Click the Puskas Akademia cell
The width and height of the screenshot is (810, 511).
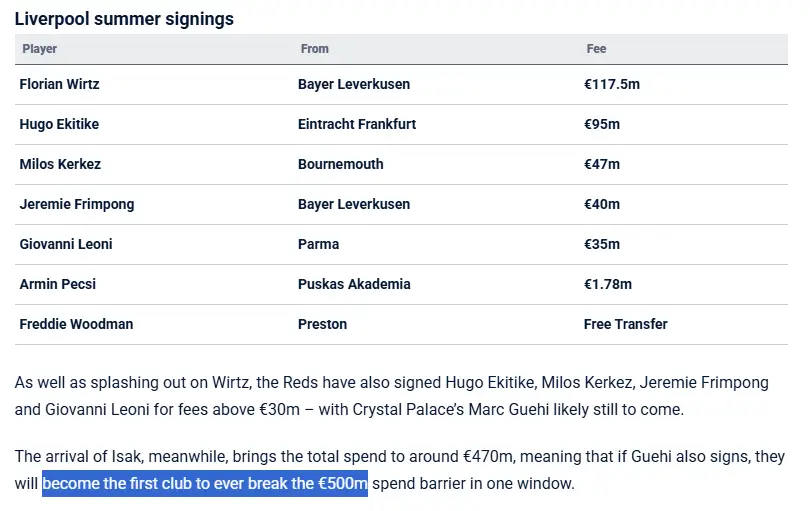click(x=354, y=284)
